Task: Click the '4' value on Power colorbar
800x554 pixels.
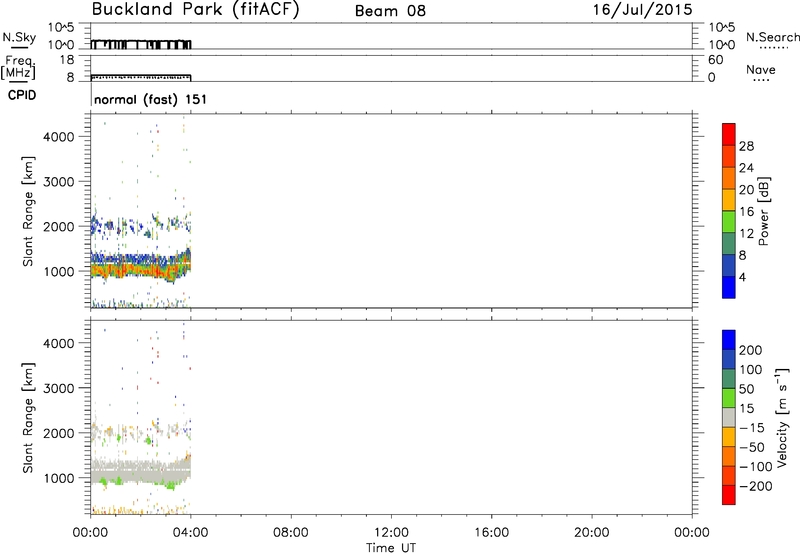Action: point(742,277)
